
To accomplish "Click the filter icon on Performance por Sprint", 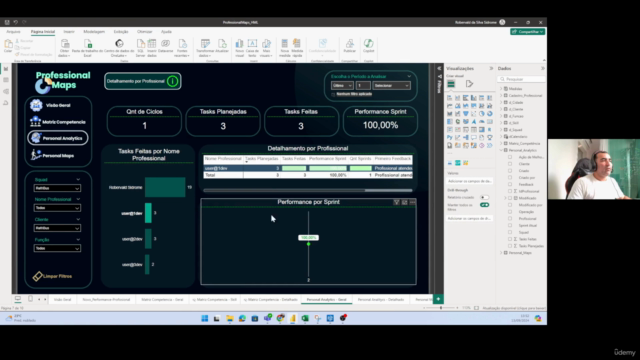I will click(396, 202).
